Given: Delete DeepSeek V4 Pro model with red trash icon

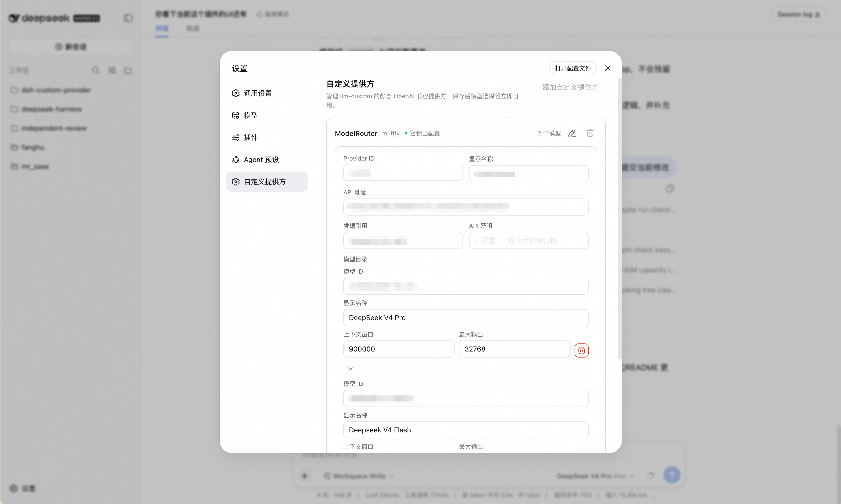Looking at the screenshot, I should tap(581, 350).
